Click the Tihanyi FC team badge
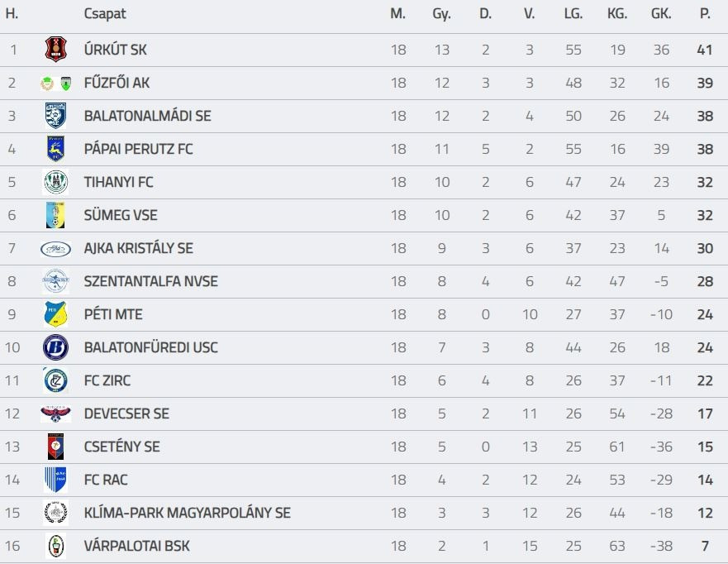Image resolution: width=728 pixels, height=564 pixels. pos(55,182)
